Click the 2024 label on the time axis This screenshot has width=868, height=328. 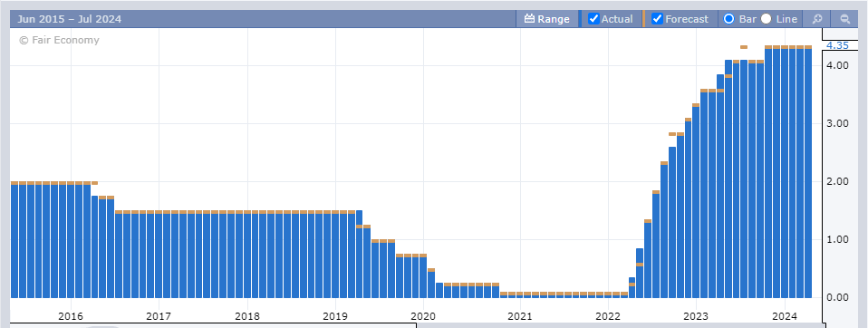pyautogui.click(x=785, y=316)
